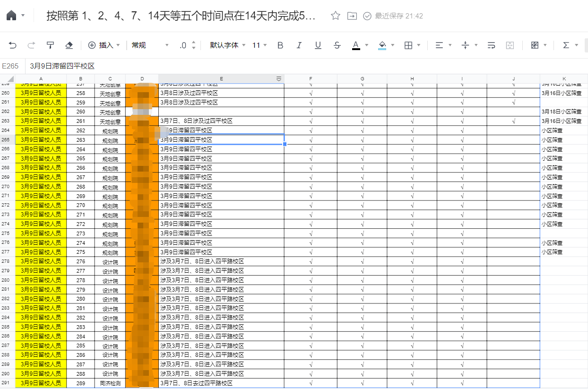588x389 pixels.
Task: Click the eraser clear-format icon
Action: coord(69,45)
